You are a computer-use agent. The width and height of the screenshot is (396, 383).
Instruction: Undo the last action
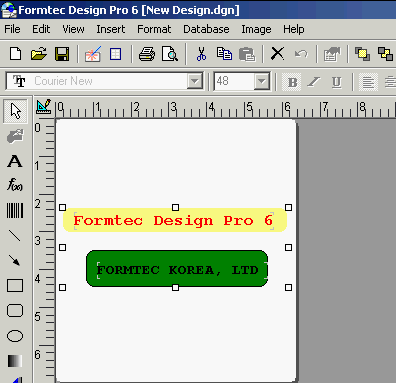(x=301, y=54)
